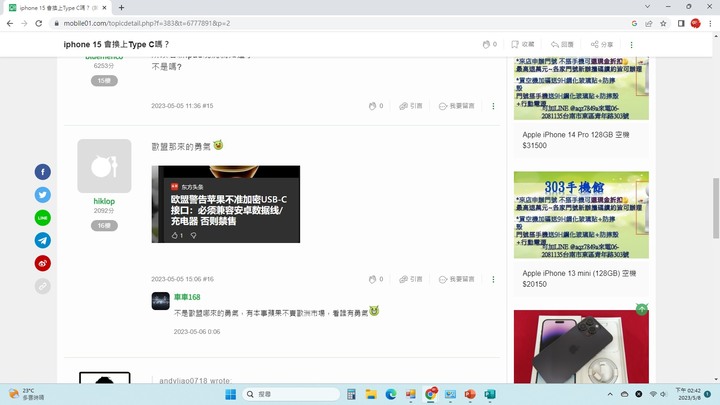The height and width of the screenshot is (405, 720).
Task: Copy link using the gray chain icon
Action: click(x=43, y=286)
